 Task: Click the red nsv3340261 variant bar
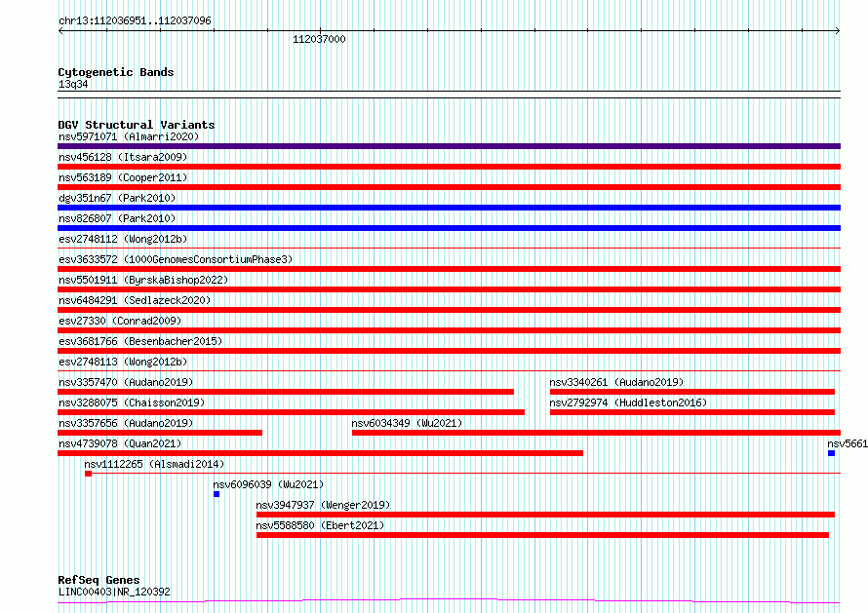(x=692, y=392)
